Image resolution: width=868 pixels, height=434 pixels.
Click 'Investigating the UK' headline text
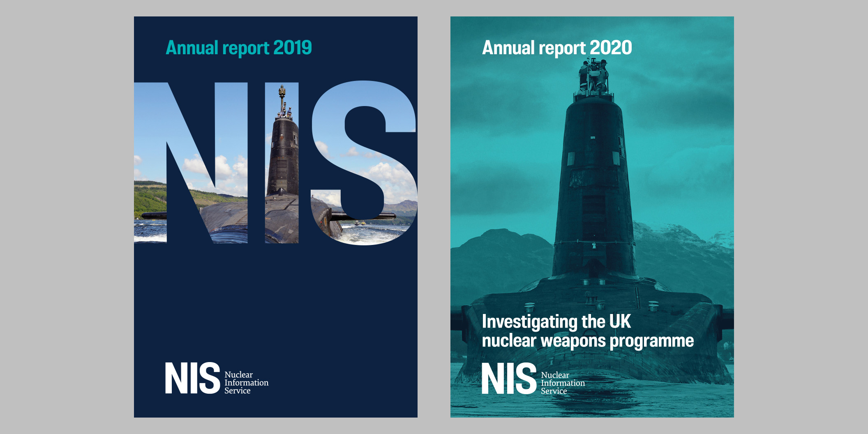[x=556, y=322]
